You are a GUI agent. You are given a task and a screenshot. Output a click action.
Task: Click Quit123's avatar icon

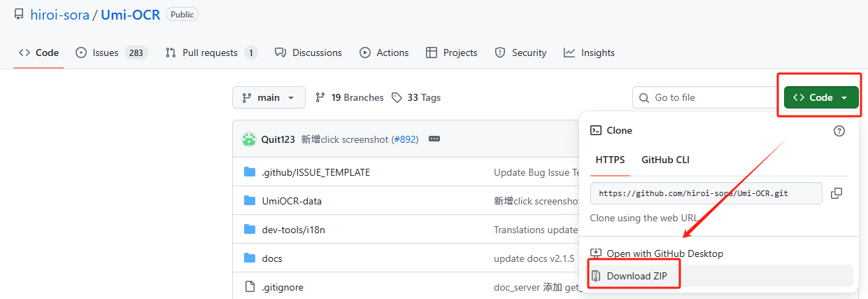(x=249, y=139)
